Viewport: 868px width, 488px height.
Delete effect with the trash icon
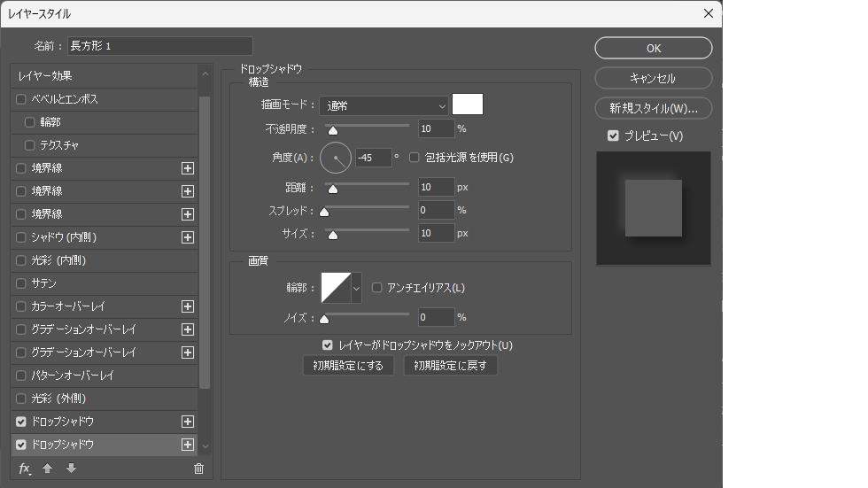coord(198,469)
